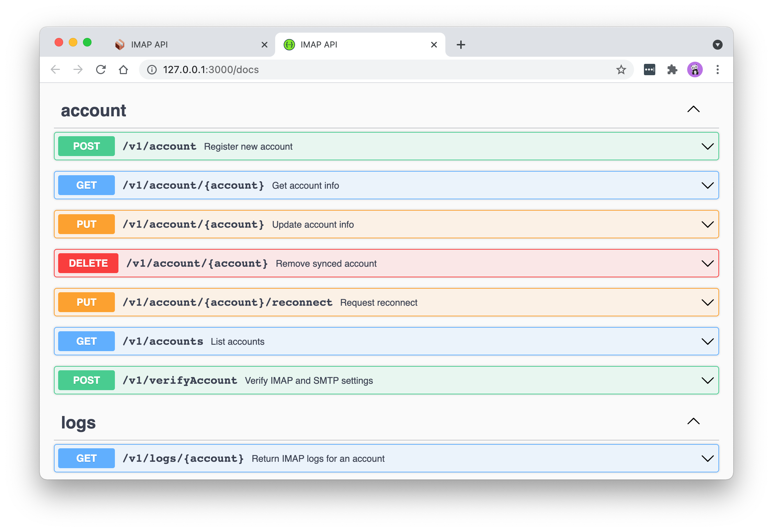This screenshot has width=773, height=532.
Task: Open the user profile avatar
Action: click(695, 70)
